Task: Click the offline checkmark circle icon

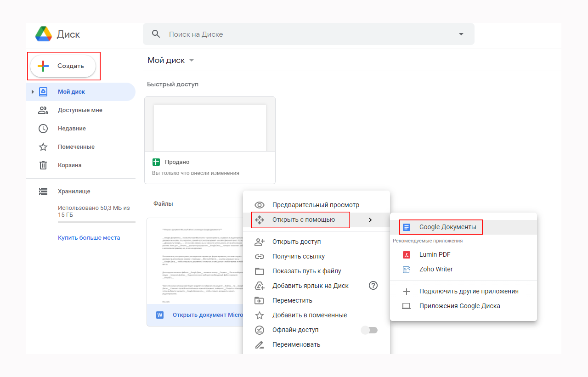Action: pos(260,330)
